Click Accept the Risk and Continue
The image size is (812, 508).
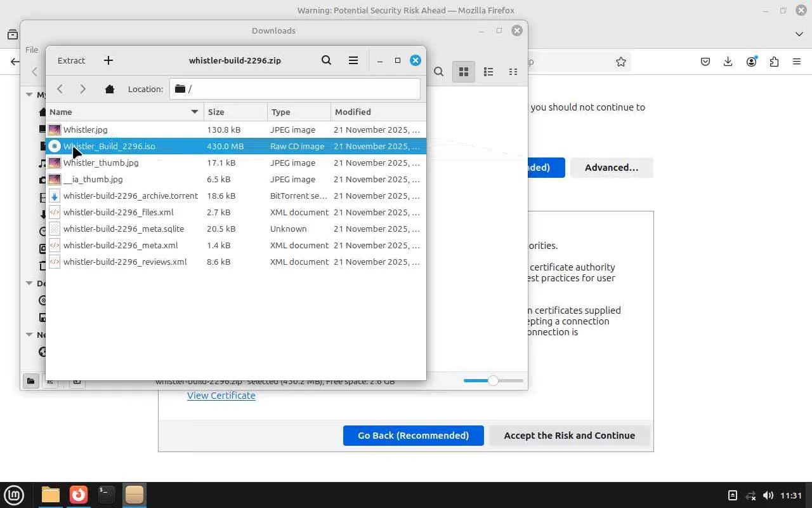(570, 436)
